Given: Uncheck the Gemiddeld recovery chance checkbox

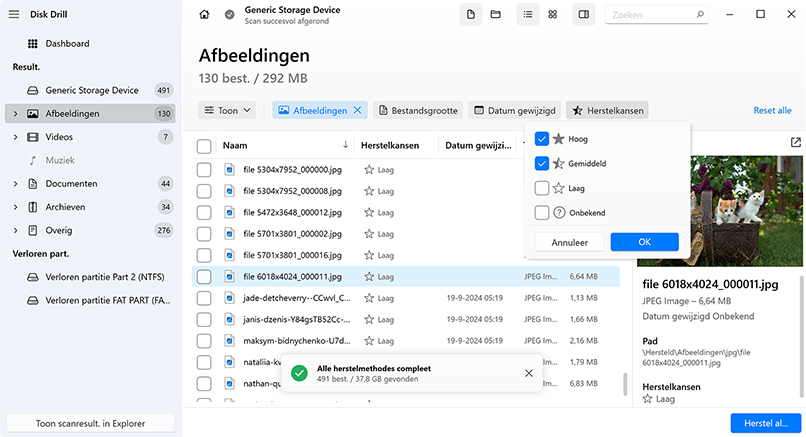Looking at the screenshot, I should [542, 163].
